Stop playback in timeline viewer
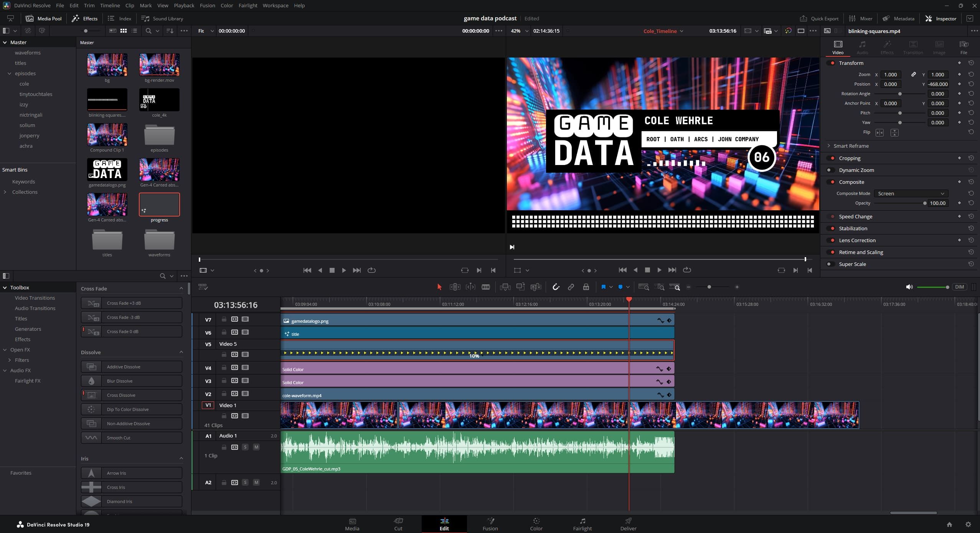Image resolution: width=980 pixels, height=533 pixels. click(x=647, y=270)
